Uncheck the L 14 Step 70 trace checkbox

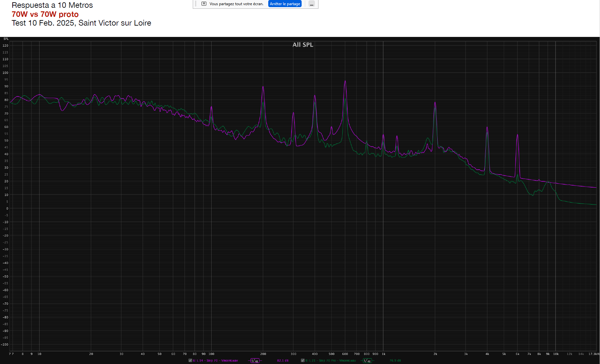tap(190, 360)
